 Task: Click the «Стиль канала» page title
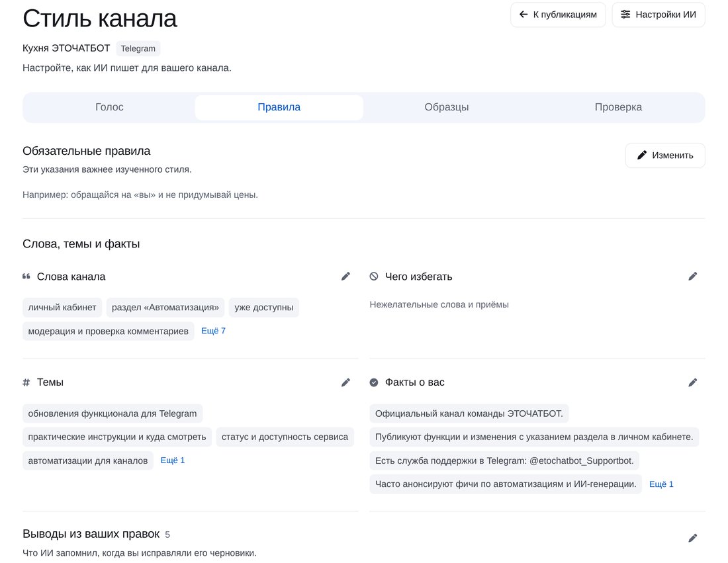[100, 19]
